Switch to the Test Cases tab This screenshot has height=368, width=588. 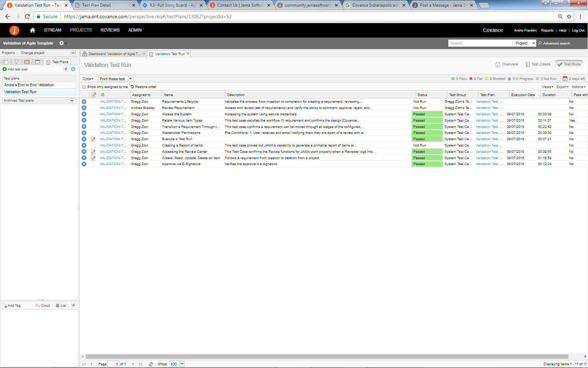pos(538,64)
